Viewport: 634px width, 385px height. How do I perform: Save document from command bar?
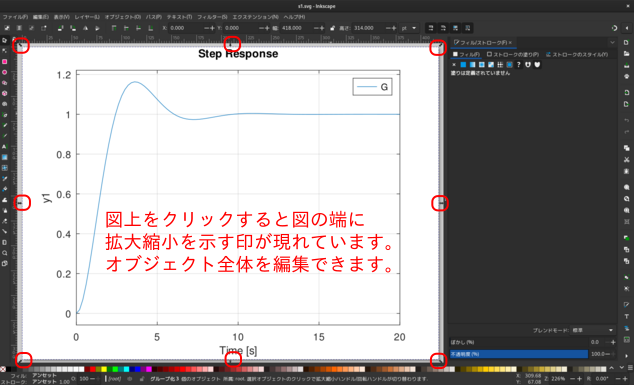[x=626, y=65]
